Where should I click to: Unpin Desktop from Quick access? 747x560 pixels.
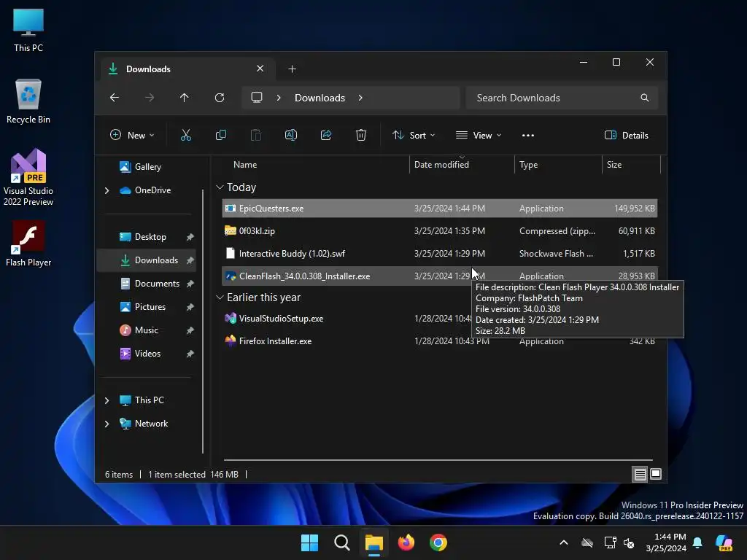point(190,237)
